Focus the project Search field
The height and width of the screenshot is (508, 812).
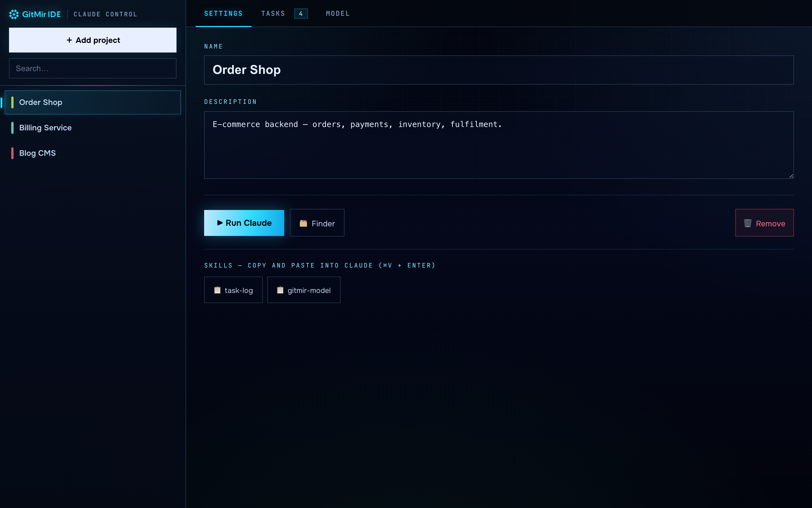click(x=92, y=68)
